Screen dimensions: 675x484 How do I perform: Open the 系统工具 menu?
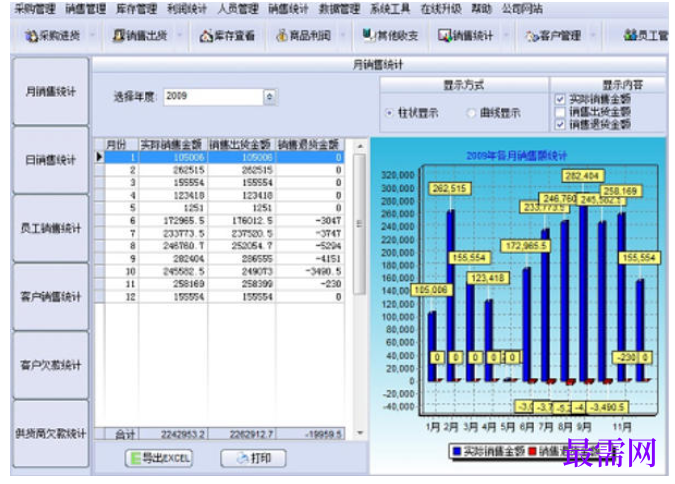point(390,9)
